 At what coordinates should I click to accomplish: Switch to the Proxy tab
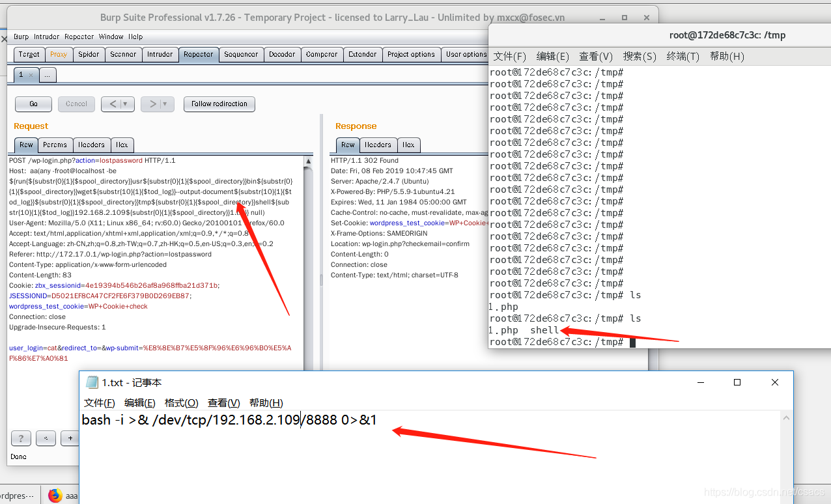pos(59,55)
